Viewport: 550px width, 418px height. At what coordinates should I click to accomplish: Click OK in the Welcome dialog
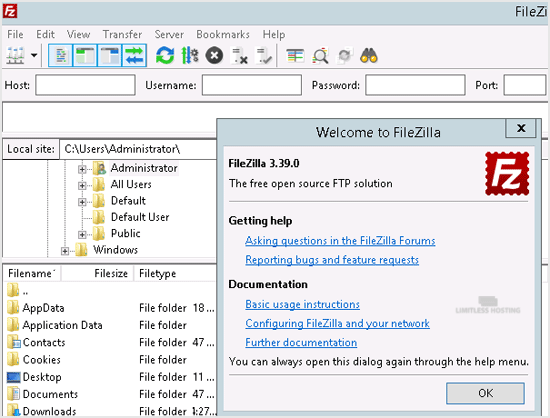[485, 393]
